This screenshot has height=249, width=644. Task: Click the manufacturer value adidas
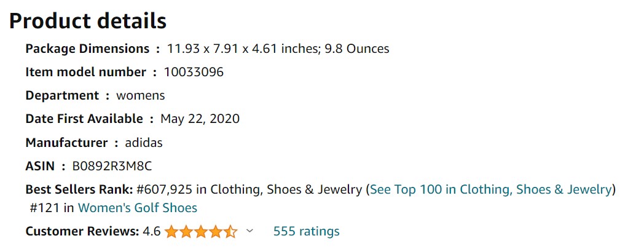pos(144,143)
